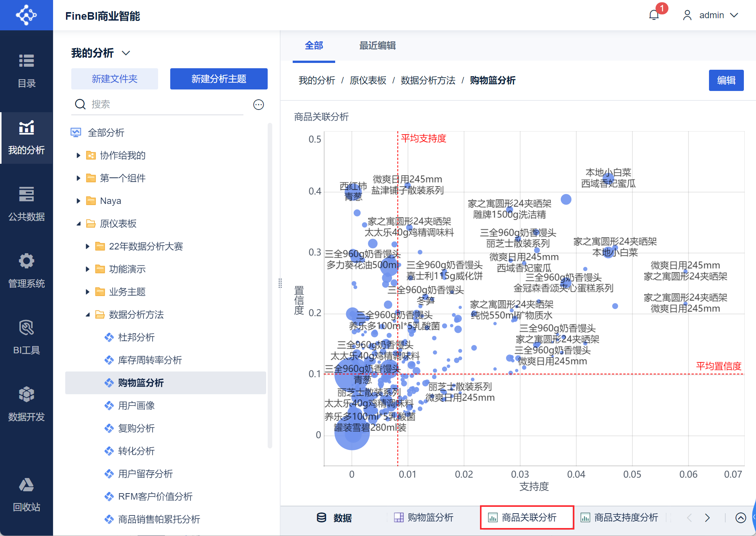Collapse the bottom tab bar with up-arrow icon
Viewport: 756px width, 536px height.
[x=740, y=517]
